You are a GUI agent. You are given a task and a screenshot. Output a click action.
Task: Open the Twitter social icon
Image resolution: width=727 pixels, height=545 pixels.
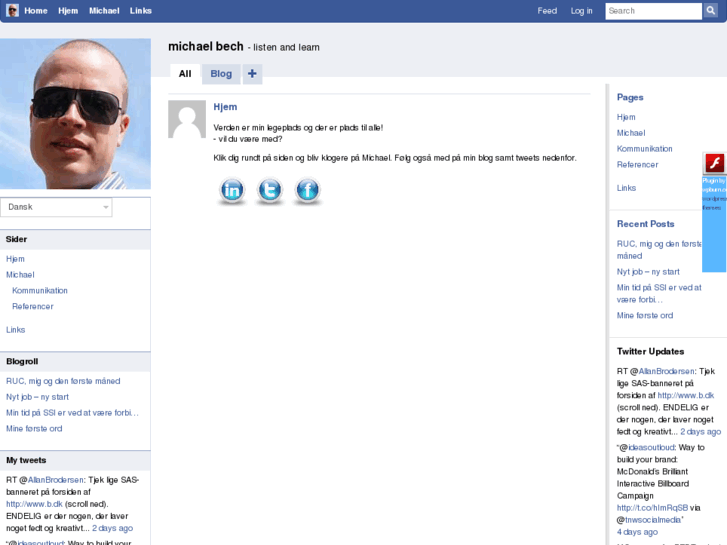[270, 190]
